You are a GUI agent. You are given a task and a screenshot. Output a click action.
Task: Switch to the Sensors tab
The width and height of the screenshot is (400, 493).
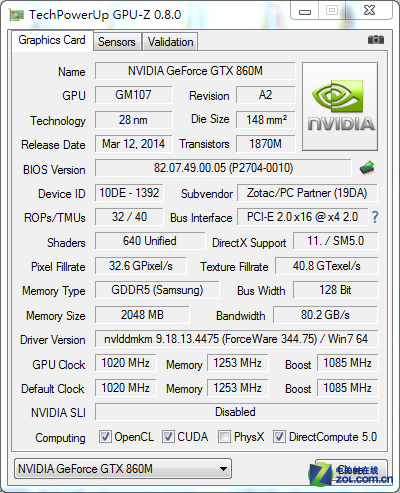[117, 42]
